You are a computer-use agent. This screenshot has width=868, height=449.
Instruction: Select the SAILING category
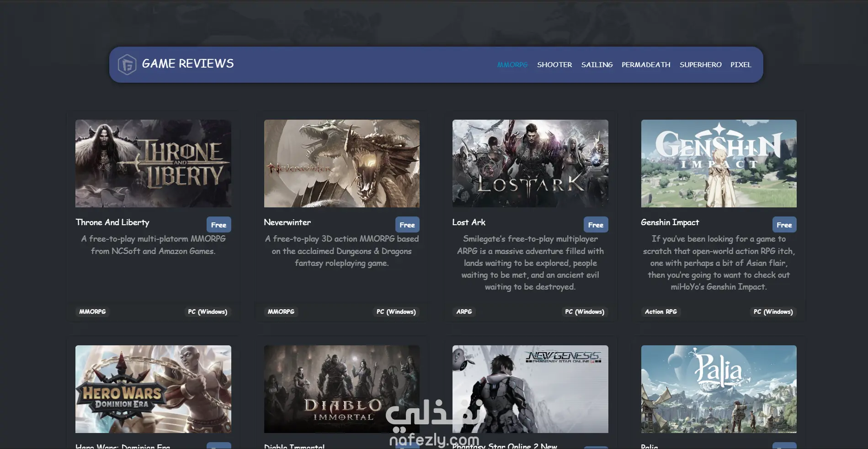click(597, 65)
